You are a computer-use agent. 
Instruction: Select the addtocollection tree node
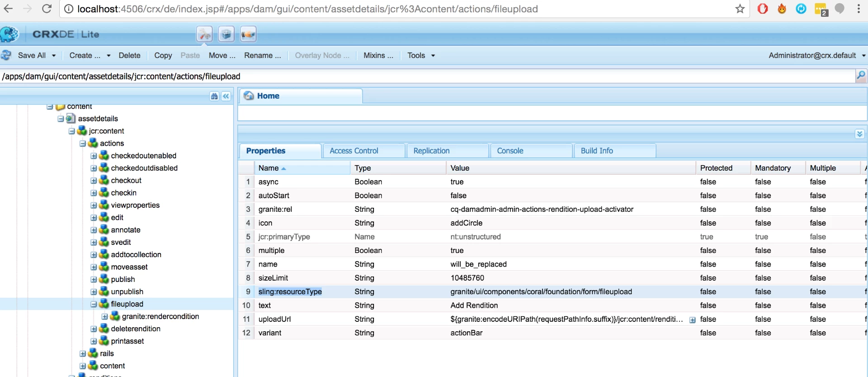[x=136, y=255]
